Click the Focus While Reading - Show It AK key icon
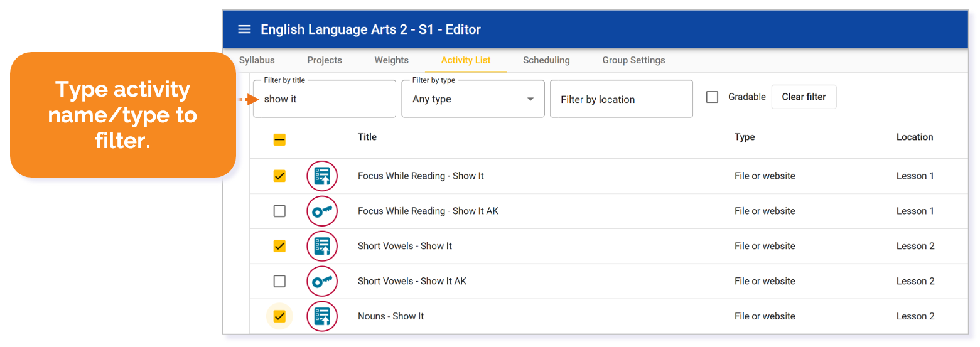The height and width of the screenshot is (347, 980). pyautogui.click(x=322, y=211)
